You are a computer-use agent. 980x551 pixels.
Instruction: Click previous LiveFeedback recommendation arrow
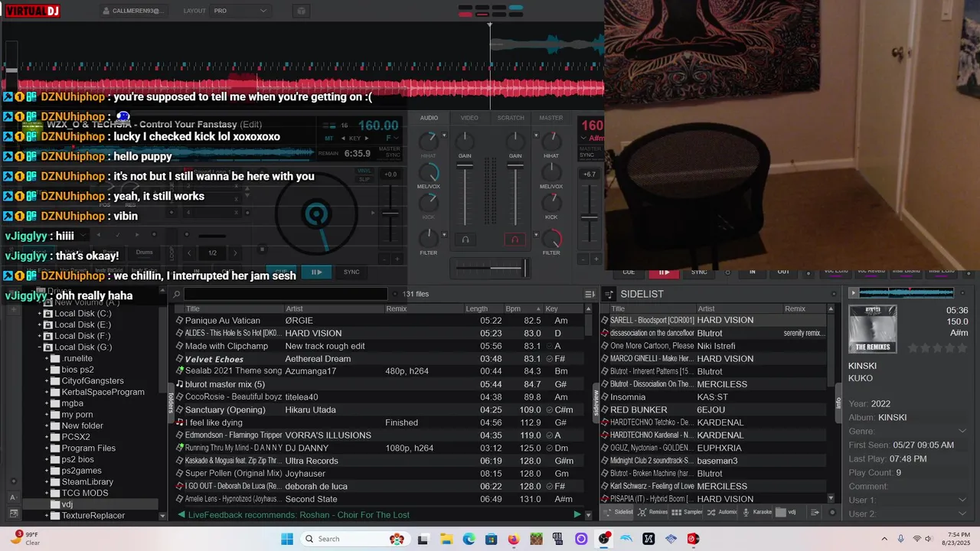coord(181,515)
